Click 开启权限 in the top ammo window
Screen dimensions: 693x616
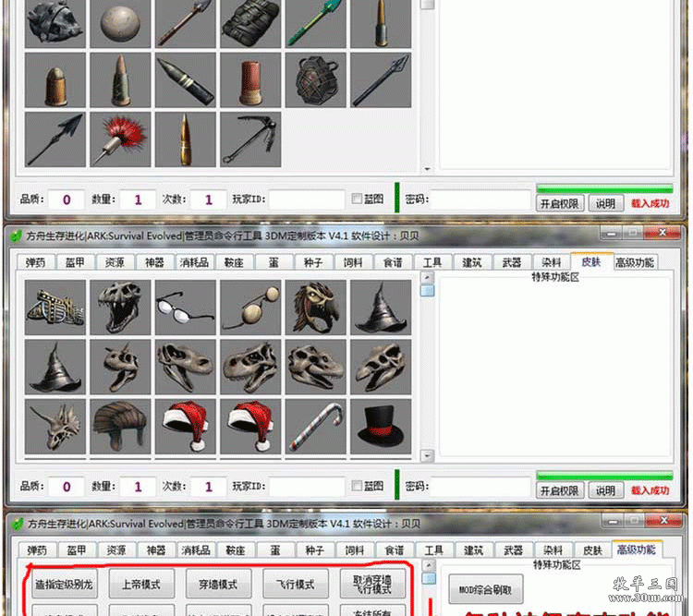click(560, 203)
